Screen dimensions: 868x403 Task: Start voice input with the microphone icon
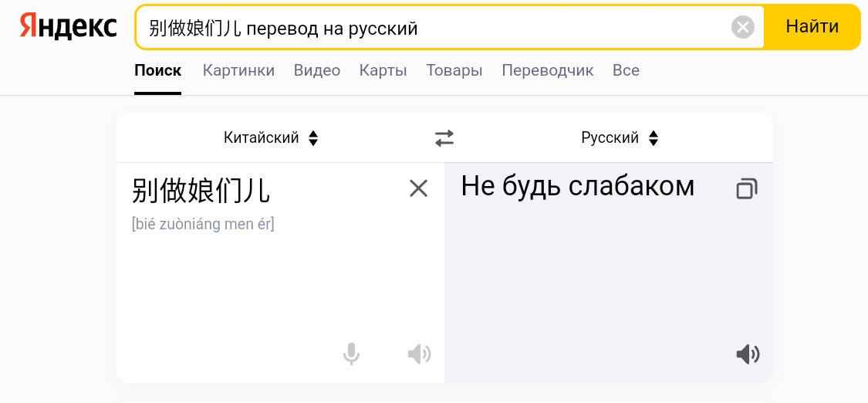[x=351, y=354]
